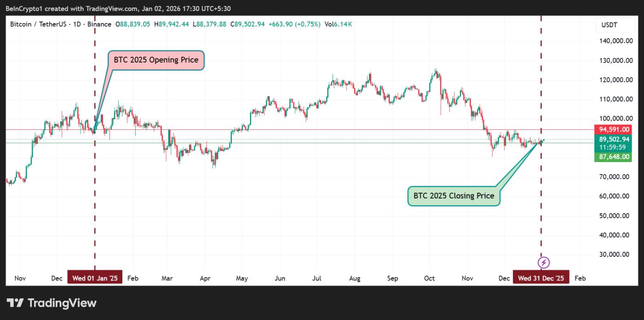Screen dimensions: 644x320
Task: Click the Oct label on time axis
Action: pos(430,278)
